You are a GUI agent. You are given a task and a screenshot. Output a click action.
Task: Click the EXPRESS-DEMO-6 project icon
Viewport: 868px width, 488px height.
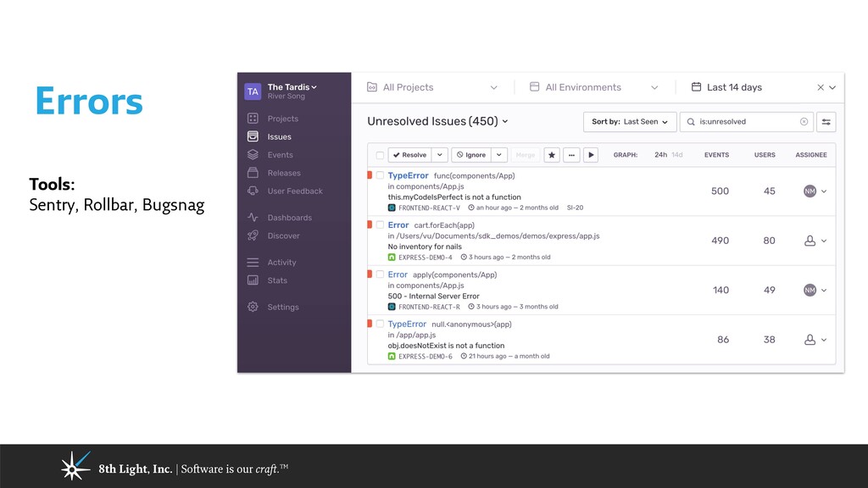tap(392, 357)
